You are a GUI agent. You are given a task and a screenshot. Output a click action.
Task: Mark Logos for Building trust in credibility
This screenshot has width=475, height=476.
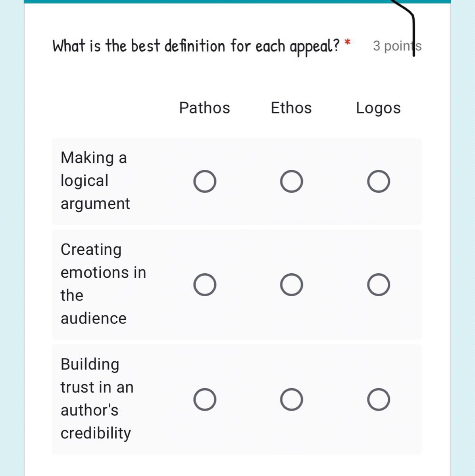pos(378,399)
